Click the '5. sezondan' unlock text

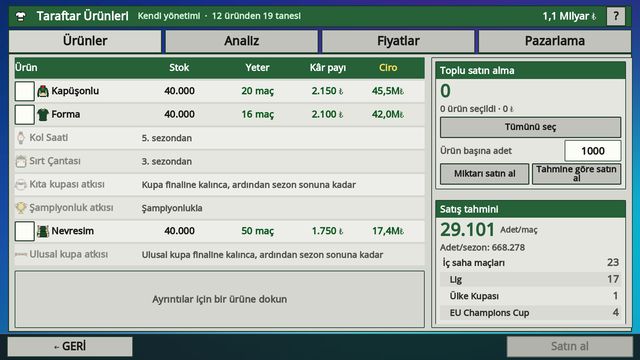click(167, 138)
